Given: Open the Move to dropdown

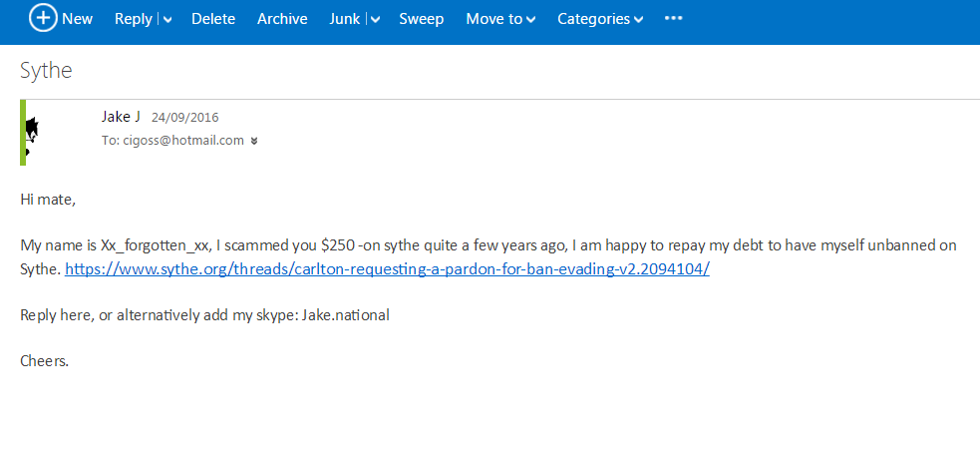Looking at the screenshot, I should point(500,19).
